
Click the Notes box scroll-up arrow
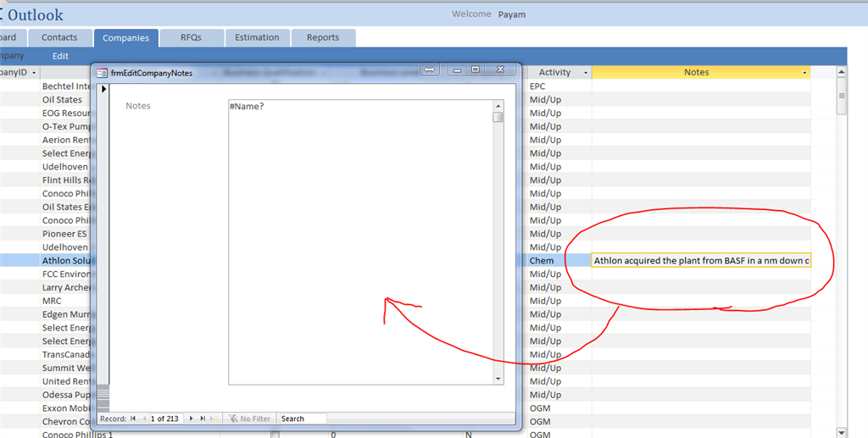coord(498,106)
